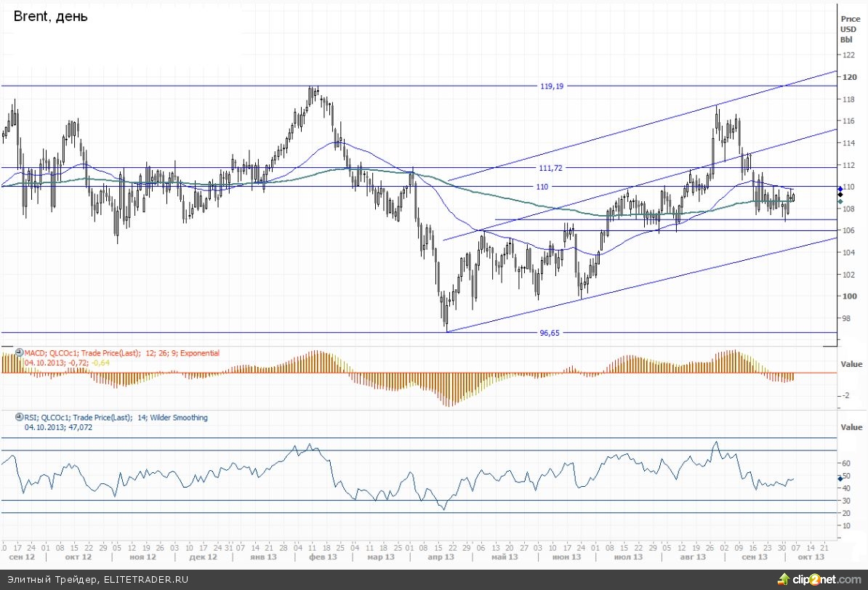868x590 pixels.
Task: Click the clock icon beside the RSI label
Action: [x=19, y=418]
